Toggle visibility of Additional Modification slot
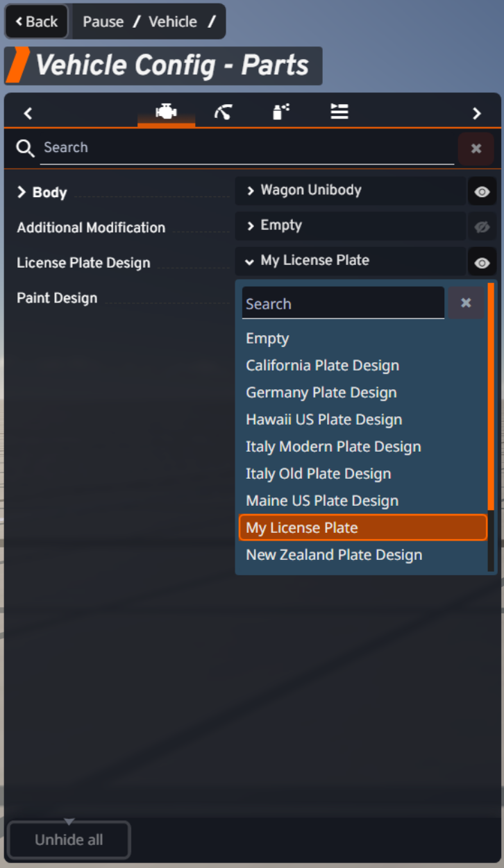This screenshot has height=868, width=504. (x=482, y=227)
